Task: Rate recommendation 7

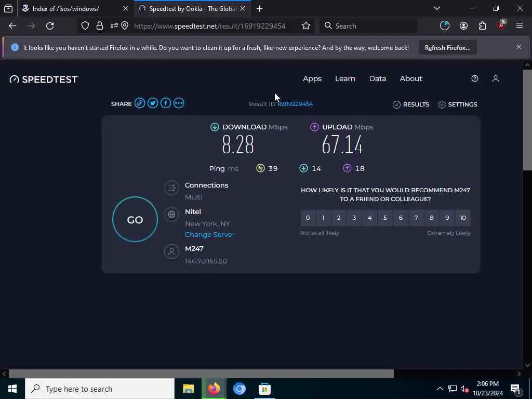Action: click(x=416, y=218)
